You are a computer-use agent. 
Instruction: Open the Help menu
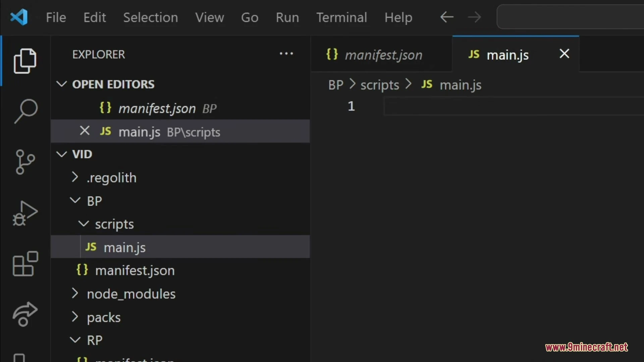click(398, 17)
